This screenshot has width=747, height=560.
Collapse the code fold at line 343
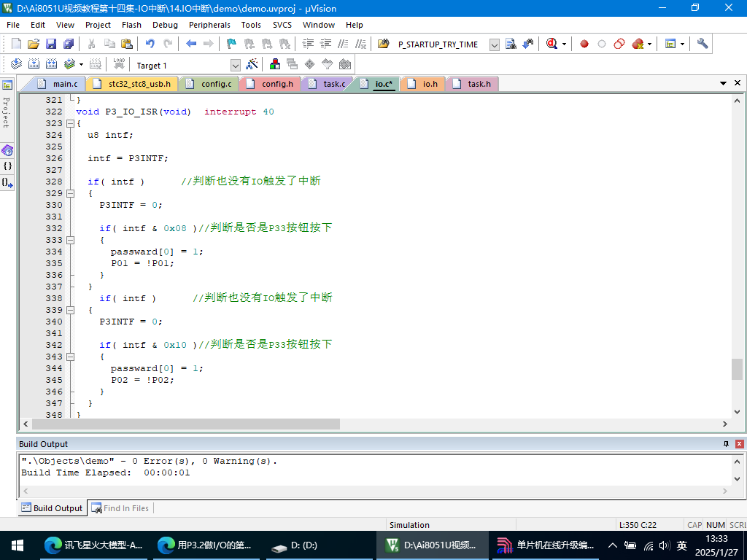[x=70, y=357]
